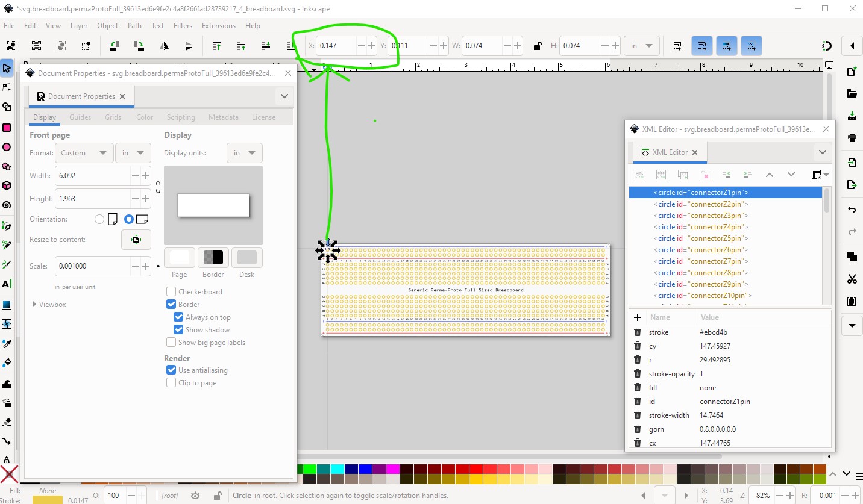This screenshot has height=504, width=863.
Task: Flip selection horizontally
Action: [x=164, y=46]
